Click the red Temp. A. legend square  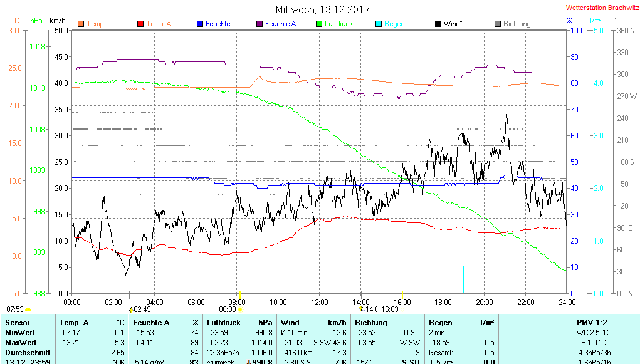140,24
